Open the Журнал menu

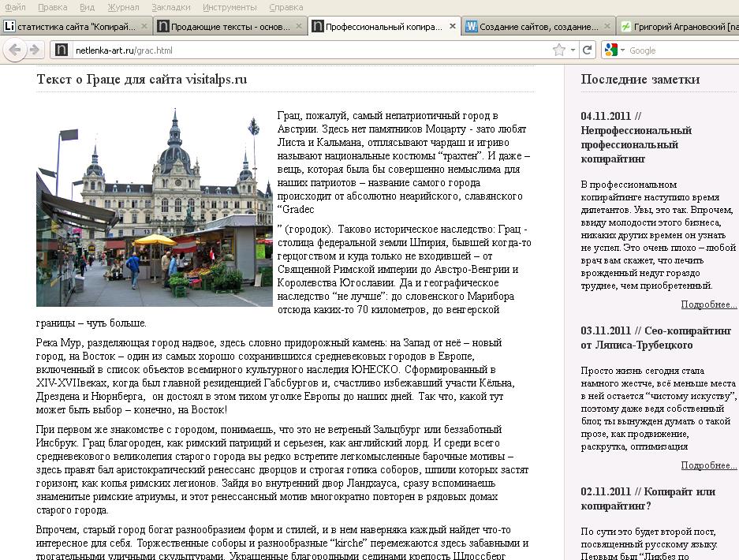(x=123, y=7)
